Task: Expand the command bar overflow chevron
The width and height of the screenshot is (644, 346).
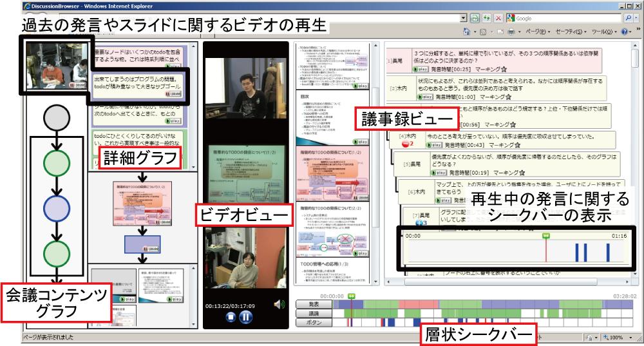Action: 639,29
